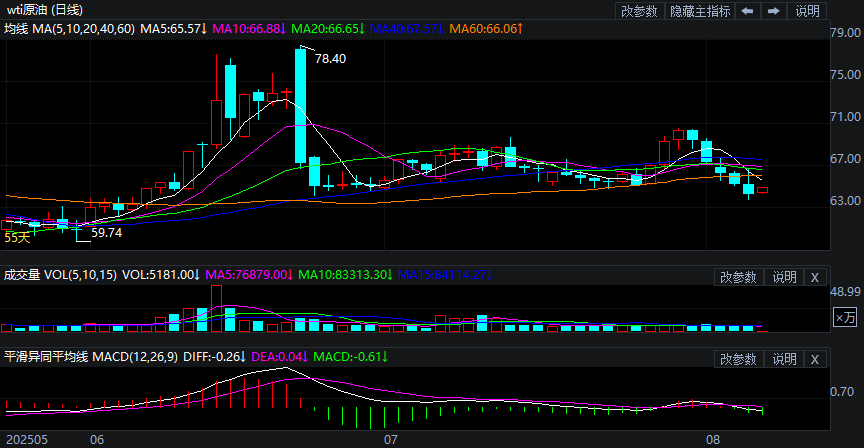Open 说明 for the main chart
864x448 pixels.
coord(807,11)
